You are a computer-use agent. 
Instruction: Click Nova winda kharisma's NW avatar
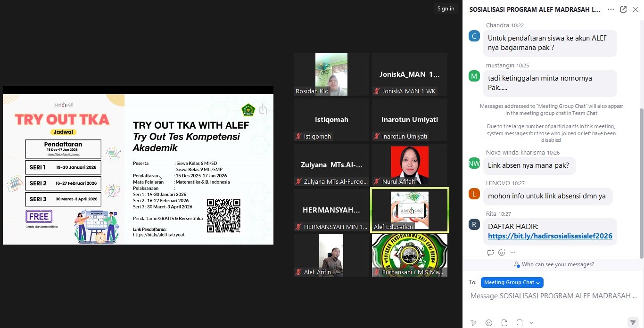[x=474, y=163]
